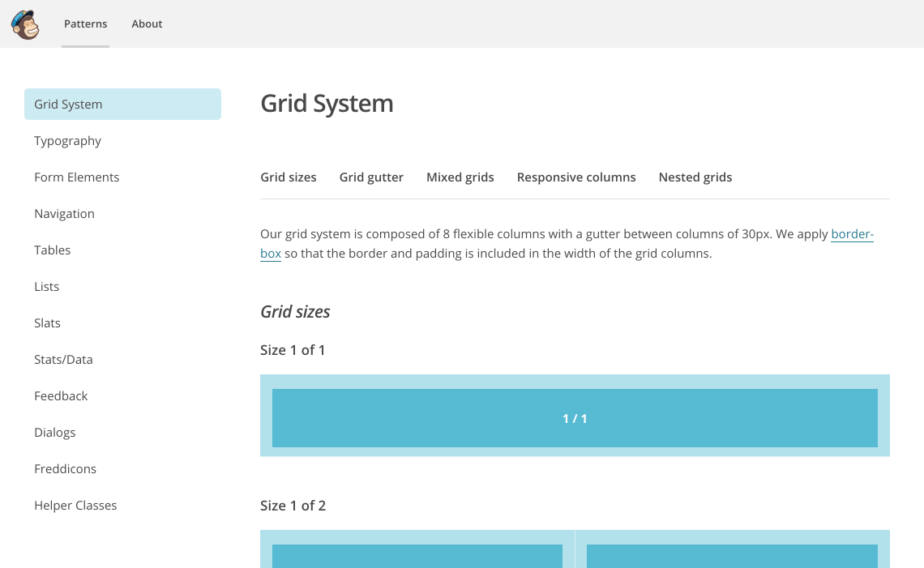Open Helper Classes section in sidebar
This screenshot has height=568, width=924.
[75, 506]
